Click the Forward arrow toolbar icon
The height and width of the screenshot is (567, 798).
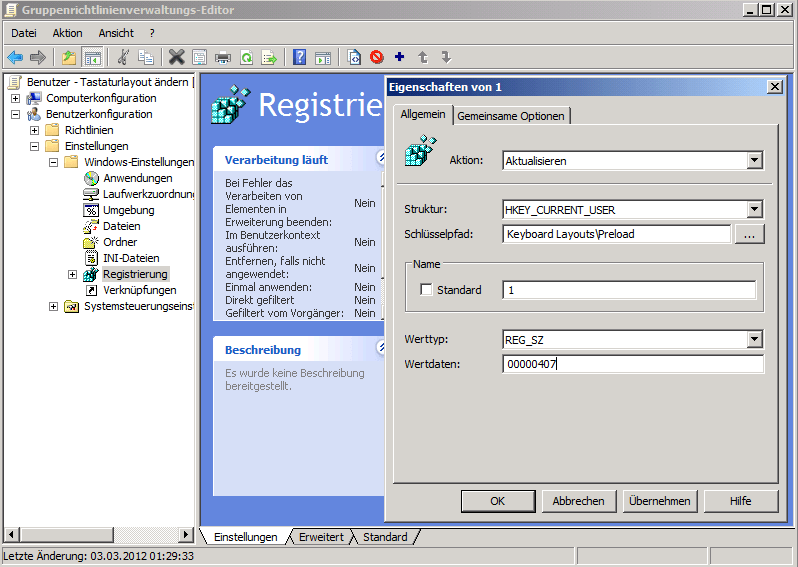[38, 58]
